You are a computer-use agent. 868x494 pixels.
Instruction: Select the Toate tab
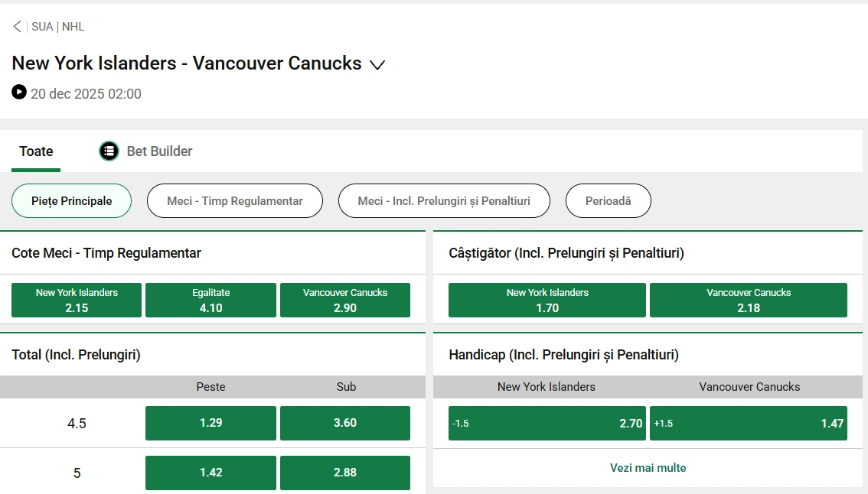click(x=35, y=151)
